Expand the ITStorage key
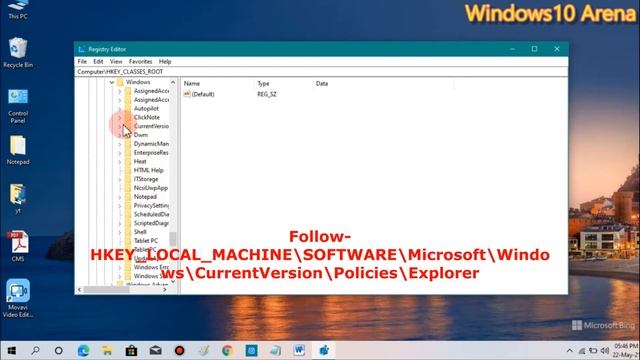 (120, 180)
